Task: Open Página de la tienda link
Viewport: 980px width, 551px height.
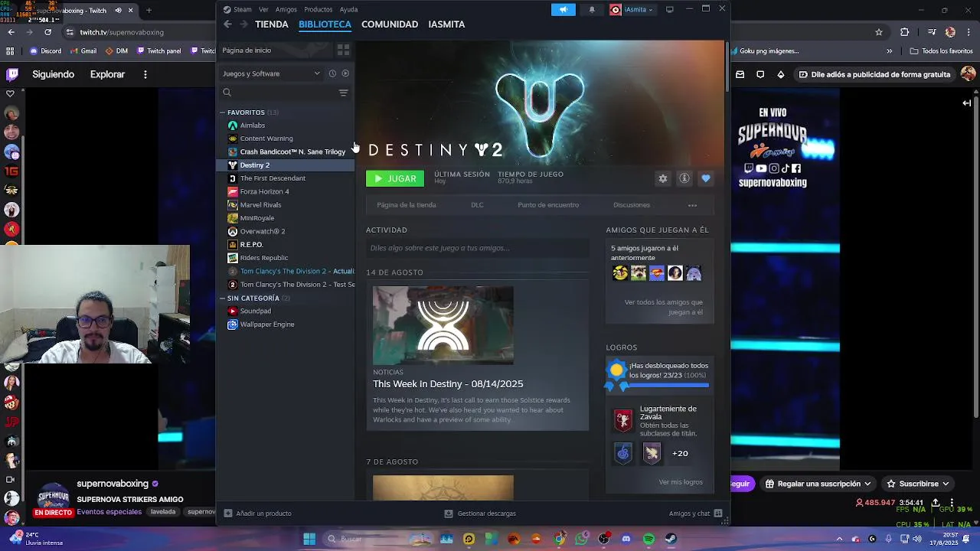Action: 407,205
